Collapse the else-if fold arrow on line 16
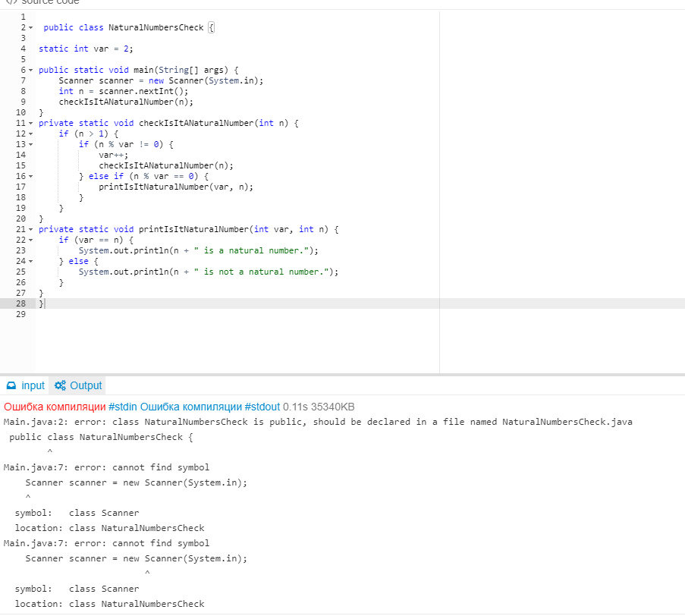 point(30,176)
